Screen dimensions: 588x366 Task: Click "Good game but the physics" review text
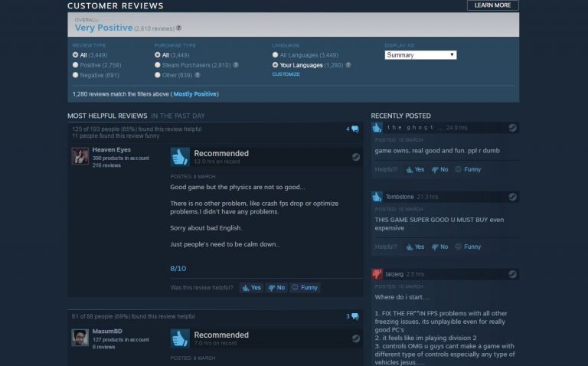[237, 187]
